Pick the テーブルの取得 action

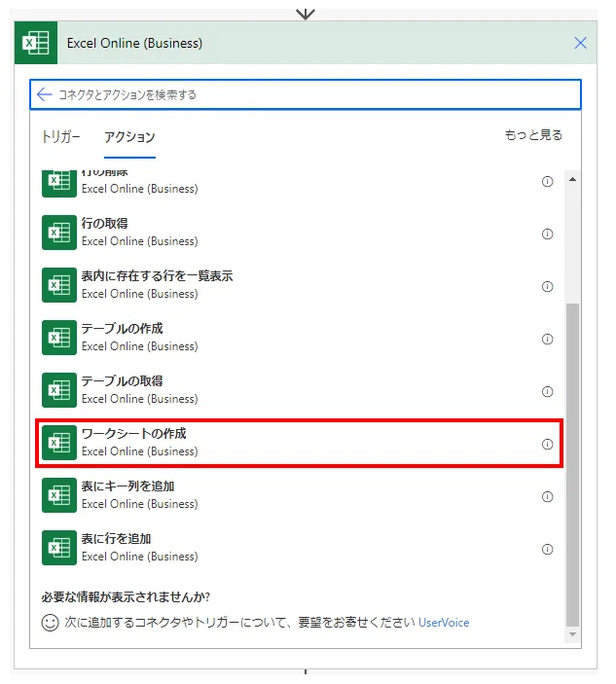pos(299,390)
